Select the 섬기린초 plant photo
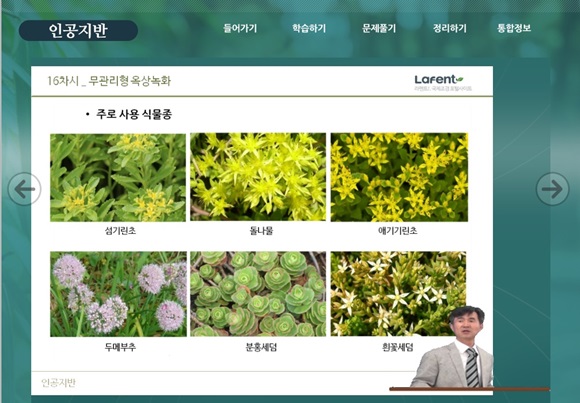Viewport: 580px width, 403px height. [118, 178]
